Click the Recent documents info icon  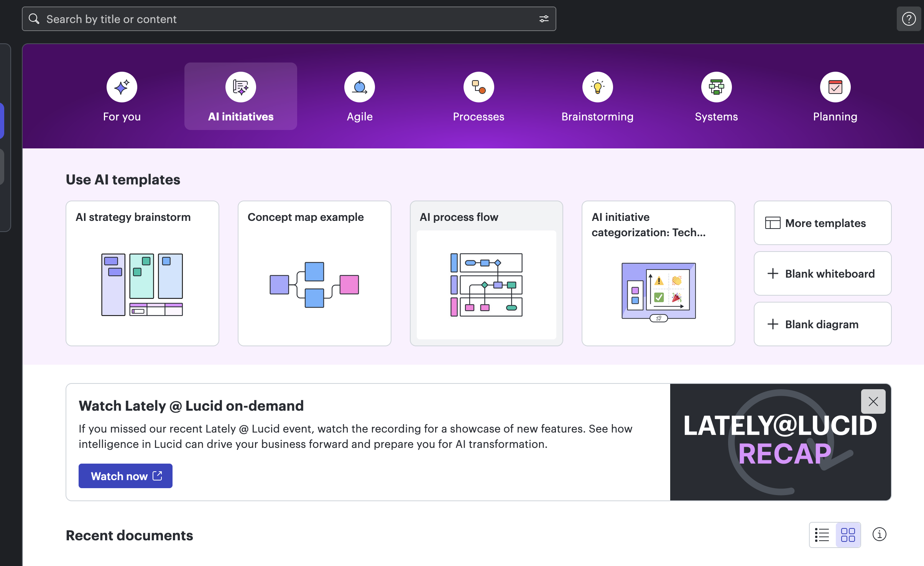point(879,534)
